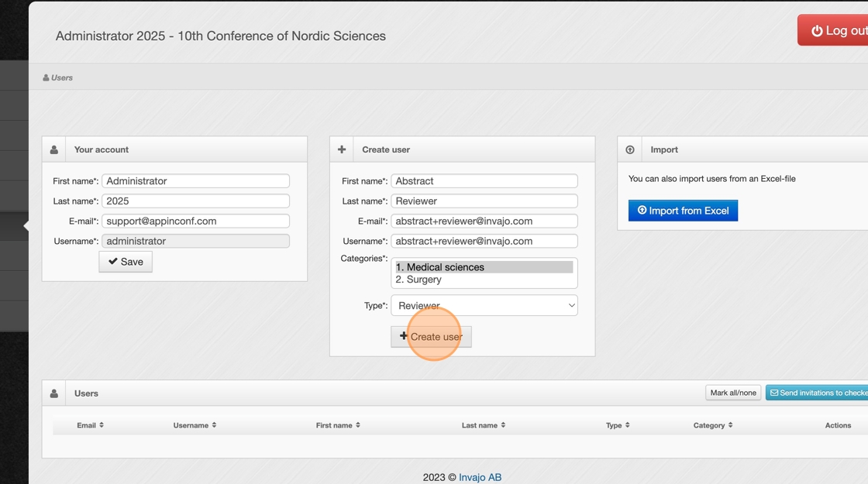Viewport: 868px width, 484px height.
Task: Click the Create user plus icon
Action: tap(342, 149)
